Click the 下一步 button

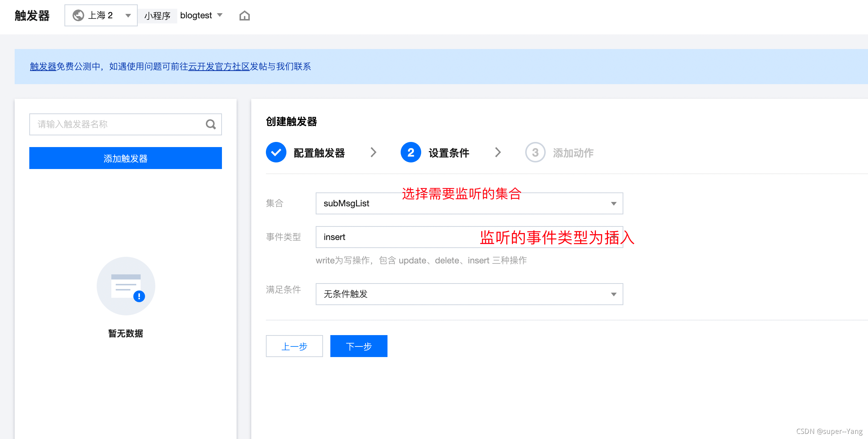point(359,346)
